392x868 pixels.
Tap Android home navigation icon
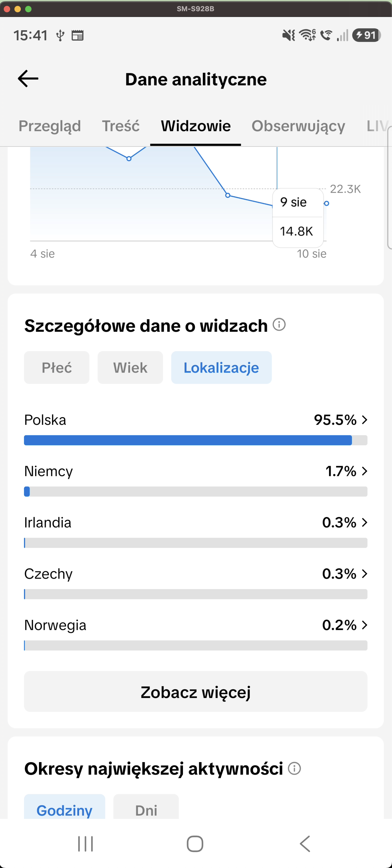click(x=195, y=844)
